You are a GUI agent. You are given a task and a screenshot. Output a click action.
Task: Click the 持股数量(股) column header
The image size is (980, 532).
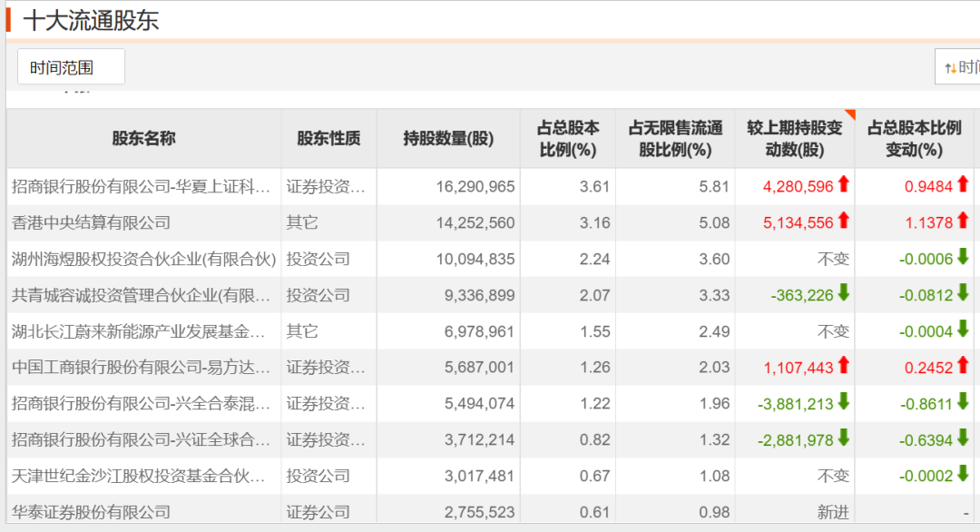[448, 139]
